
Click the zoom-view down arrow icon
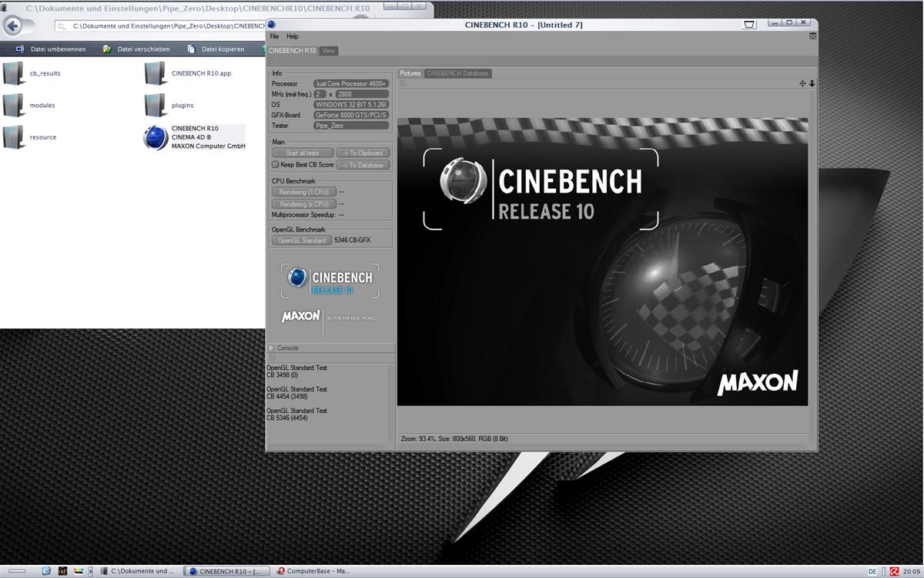click(812, 83)
